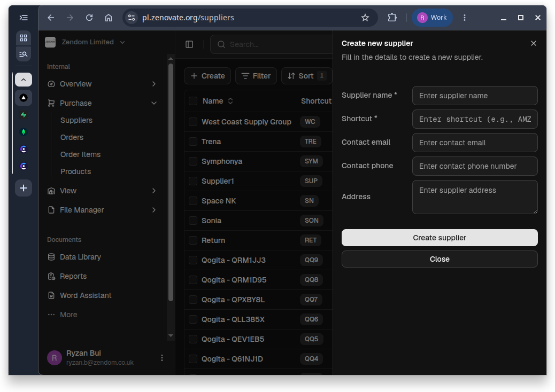Screen dimensions: 555x392
Task: Collapse the Purchase section chevron
Action: click(154, 103)
